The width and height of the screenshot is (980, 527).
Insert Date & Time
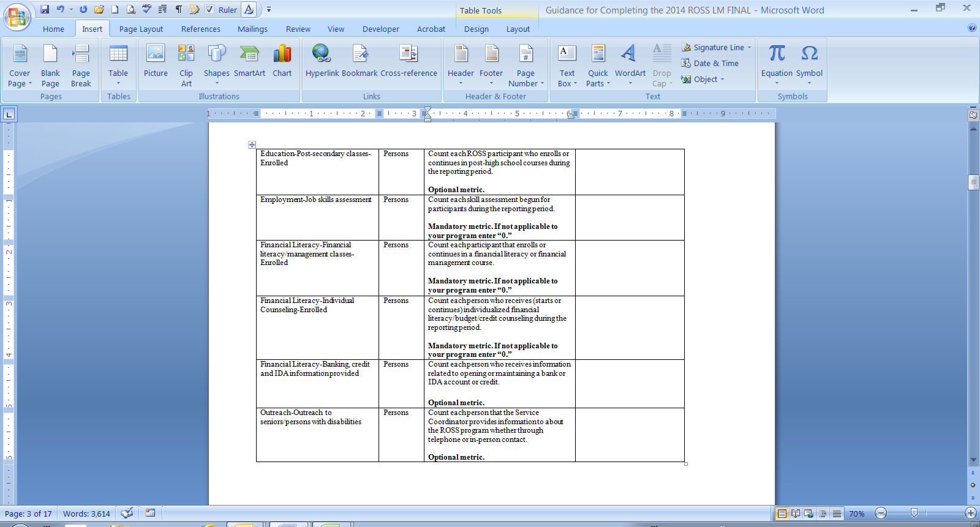pyautogui.click(x=710, y=63)
